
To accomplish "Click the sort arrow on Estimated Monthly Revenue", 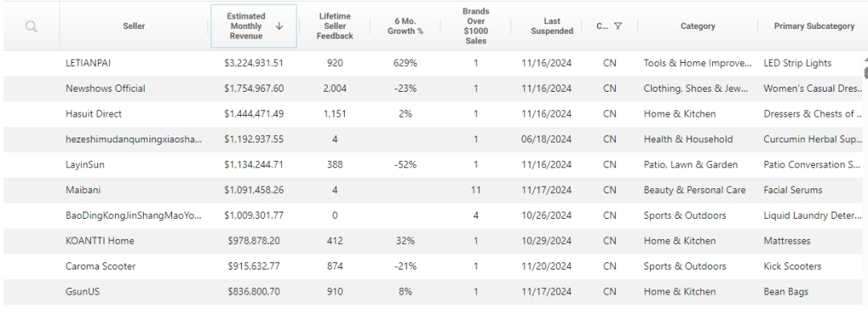I will pyautogui.click(x=279, y=26).
